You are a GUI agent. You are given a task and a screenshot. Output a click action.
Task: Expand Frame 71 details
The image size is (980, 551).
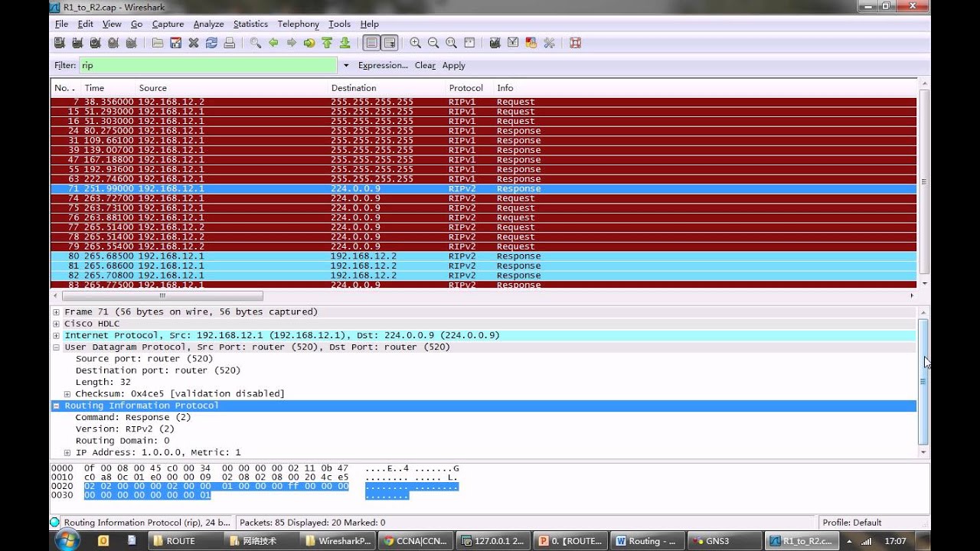click(x=57, y=312)
